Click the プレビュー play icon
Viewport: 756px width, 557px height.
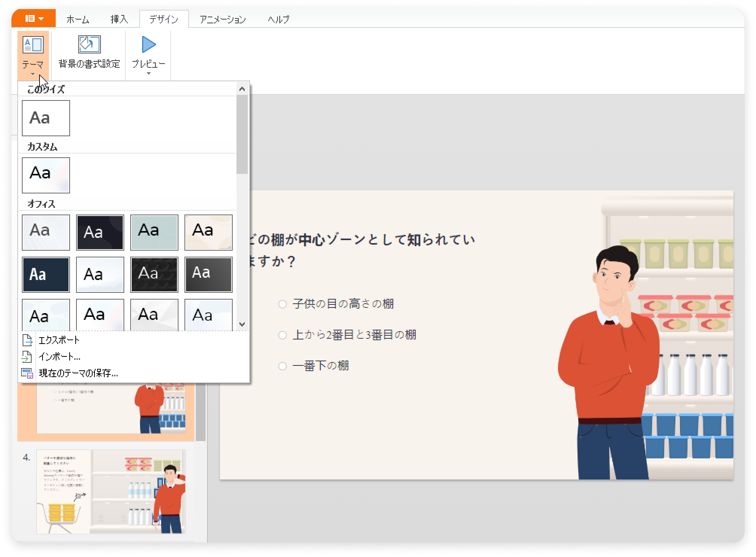point(149,44)
